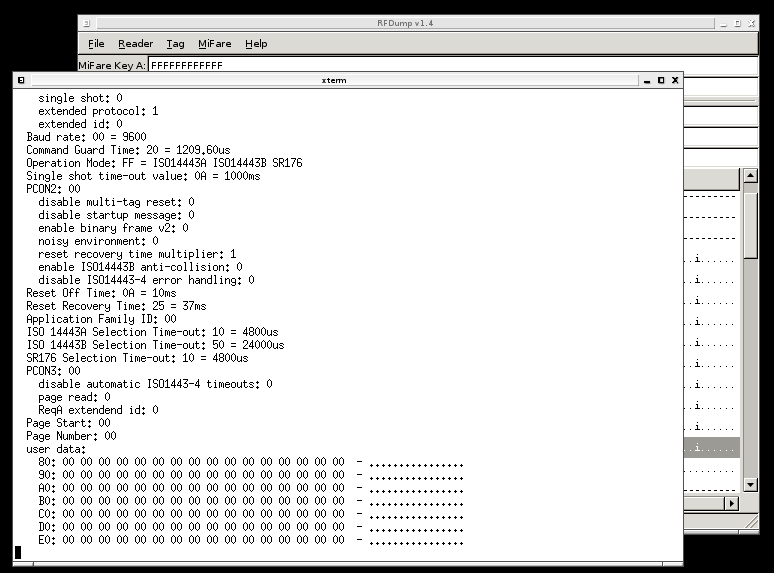Click the 'C0:' hex dump row

(251, 514)
